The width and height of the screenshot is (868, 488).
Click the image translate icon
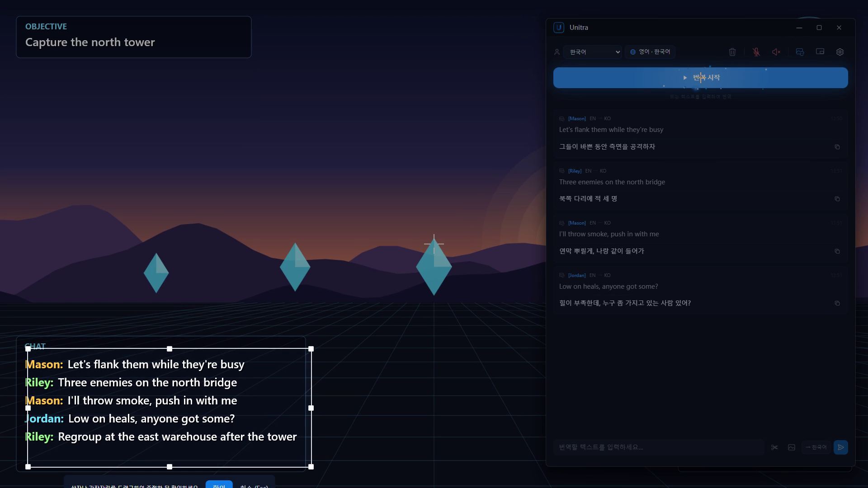pyautogui.click(x=792, y=447)
